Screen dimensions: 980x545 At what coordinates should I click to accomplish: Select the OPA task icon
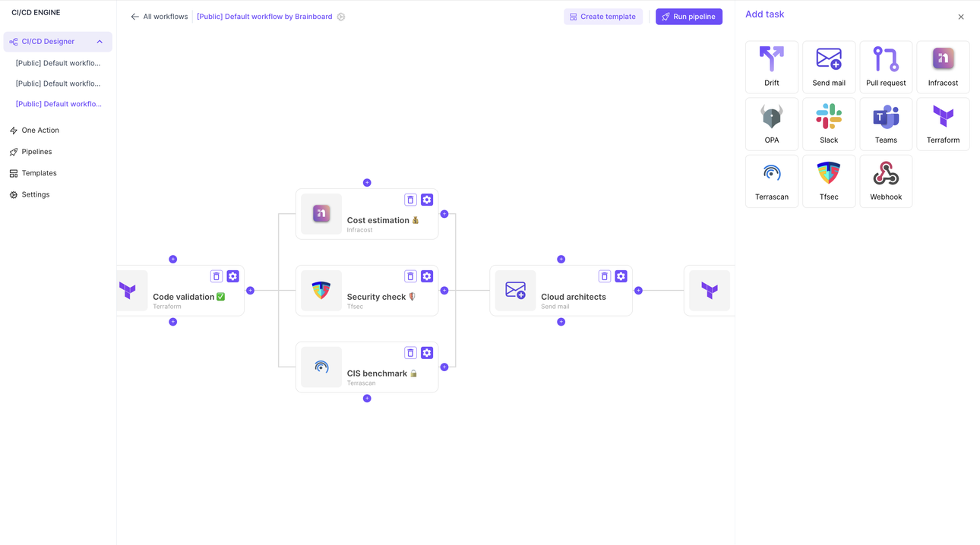(x=771, y=124)
